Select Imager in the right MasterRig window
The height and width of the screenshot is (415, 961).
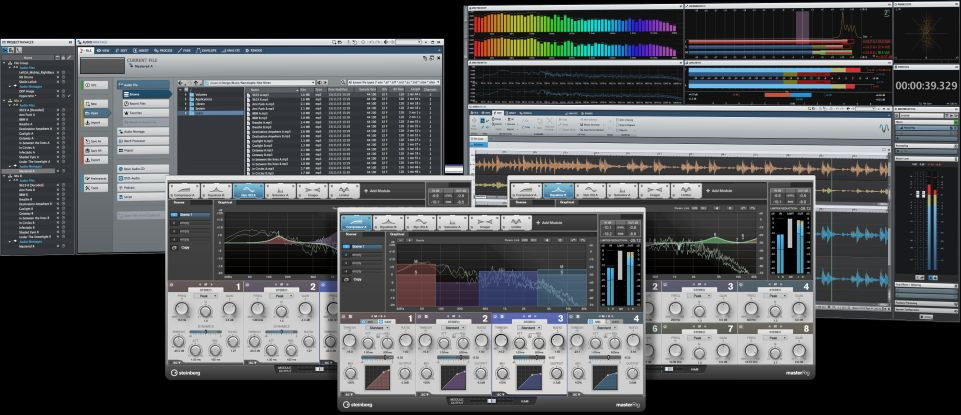tap(654, 191)
